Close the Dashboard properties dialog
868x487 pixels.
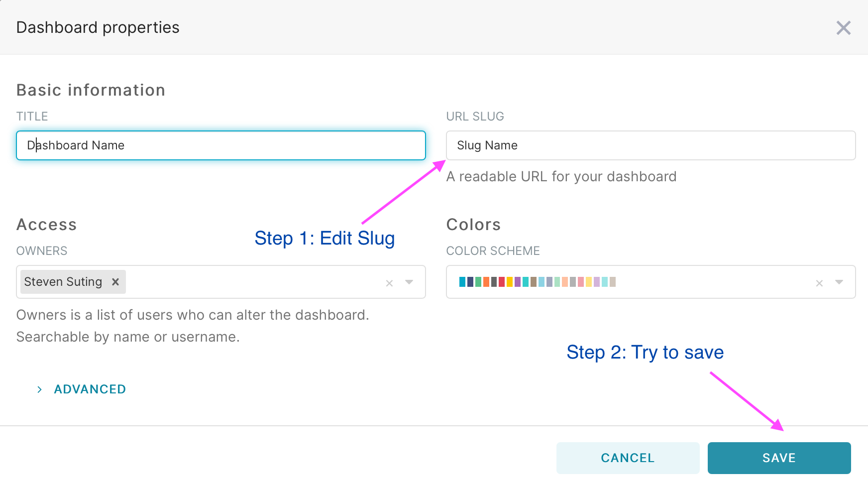(844, 28)
